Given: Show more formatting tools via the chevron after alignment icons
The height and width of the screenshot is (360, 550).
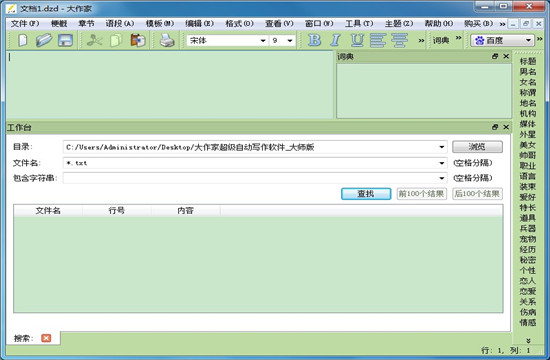Looking at the screenshot, I should pos(421,41).
